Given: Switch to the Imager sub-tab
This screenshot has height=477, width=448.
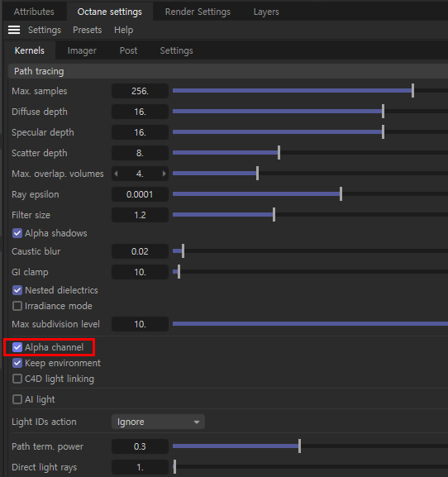Looking at the screenshot, I should point(82,50).
